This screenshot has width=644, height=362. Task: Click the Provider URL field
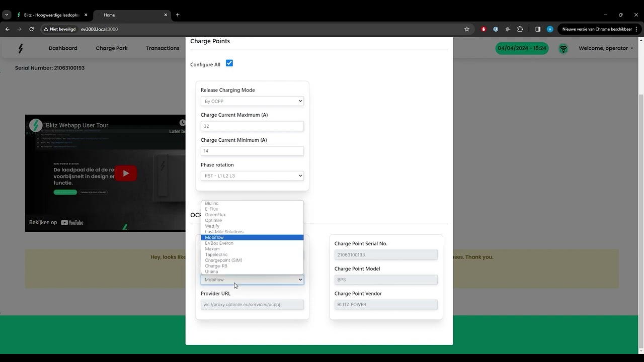(252, 304)
